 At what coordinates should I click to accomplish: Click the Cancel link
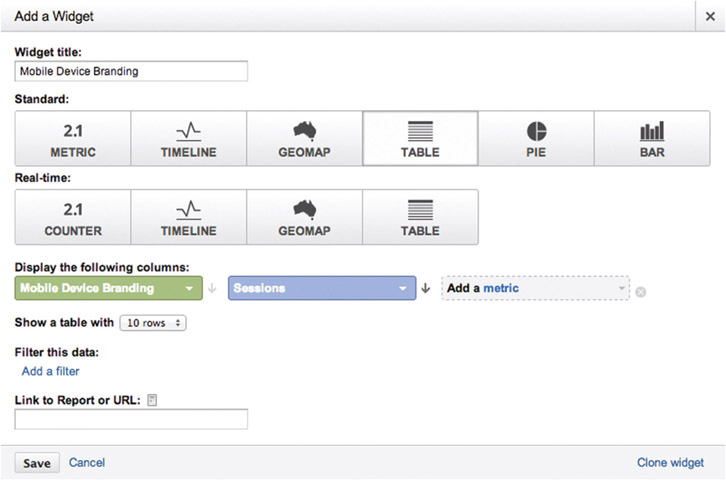pos(87,462)
